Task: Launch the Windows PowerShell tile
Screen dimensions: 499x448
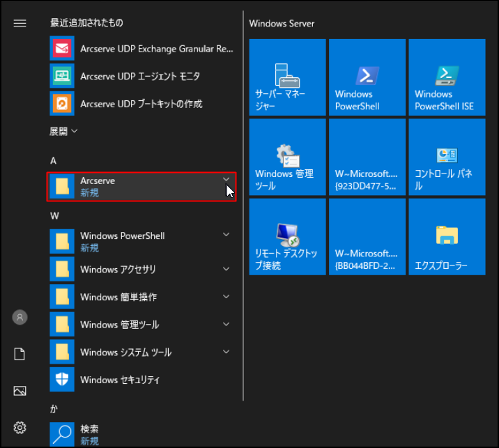Action: [x=367, y=77]
